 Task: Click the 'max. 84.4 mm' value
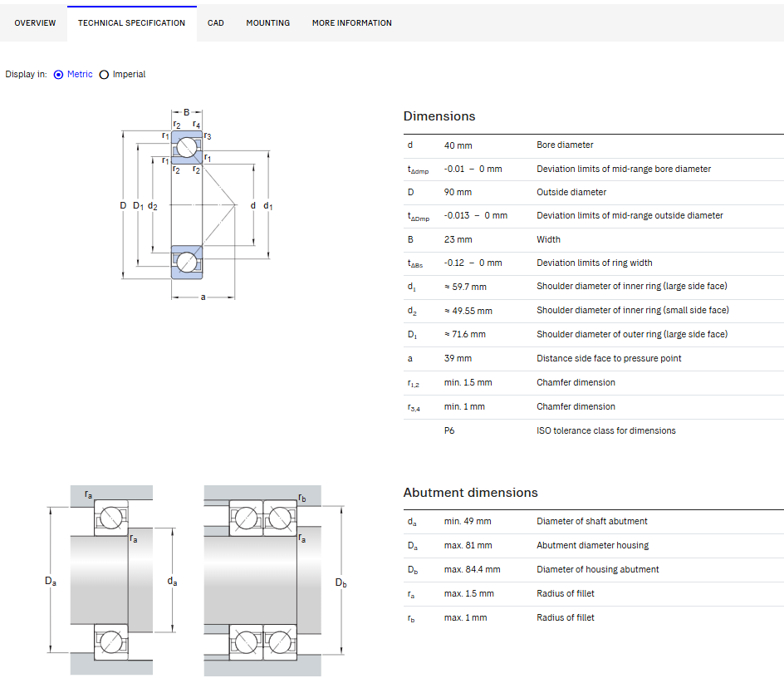pyautogui.click(x=472, y=569)
